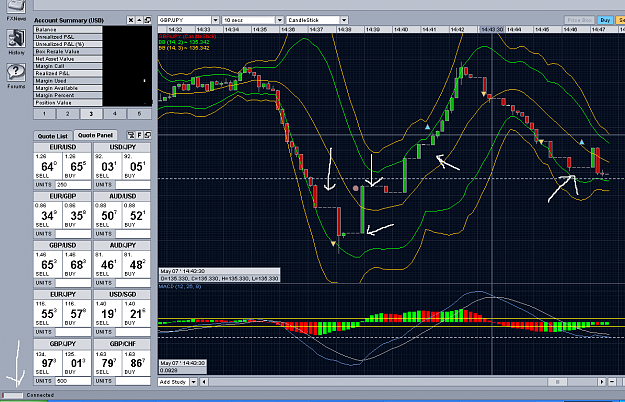Click GBP/CHF BUY quote 86
The image size is (625, 402).
click(x=137, y=363)
